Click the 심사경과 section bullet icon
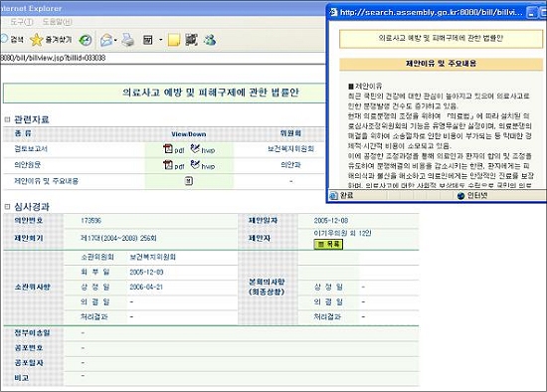This screenshot has width=547, height=392. click(7, 207)
